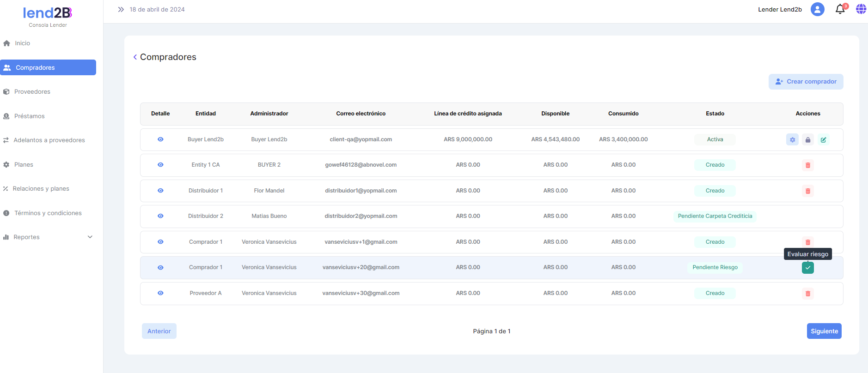The height and width of the screenshot is (373, 868).
Task: Click the Pendiente Riesgo status badge
Action: (x=715, y=268)
